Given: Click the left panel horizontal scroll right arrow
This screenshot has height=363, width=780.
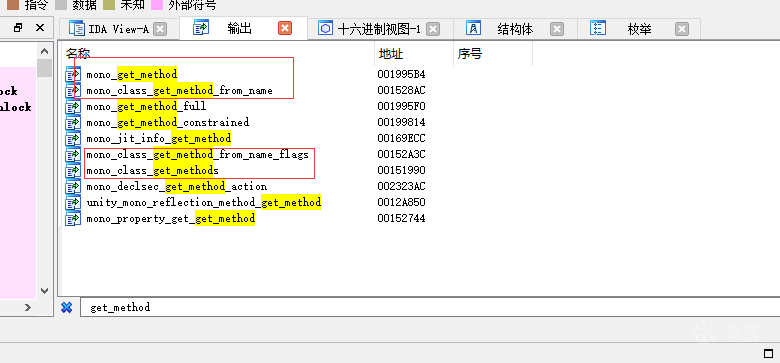Looking at the screenshot, I should pyautogui.click(x=28, y=308).
